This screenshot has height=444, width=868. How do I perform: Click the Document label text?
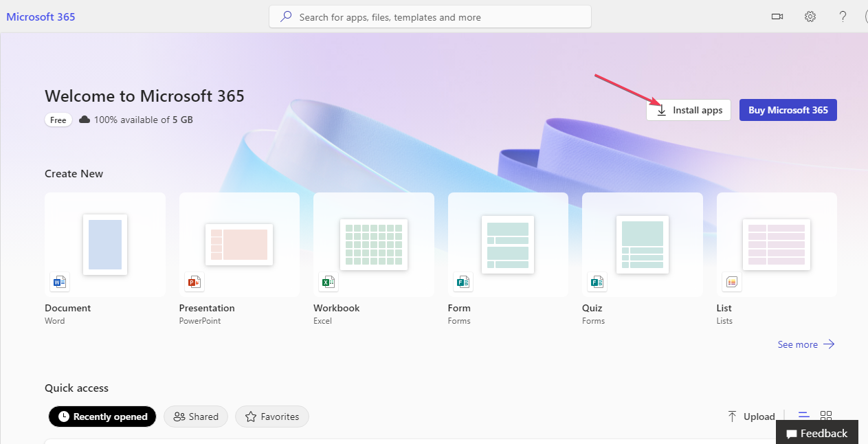click(x=67, y=308)
